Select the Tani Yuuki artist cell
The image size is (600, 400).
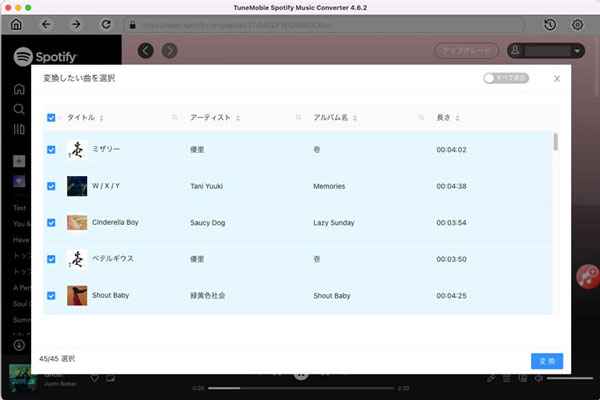[x=206, y=186]
